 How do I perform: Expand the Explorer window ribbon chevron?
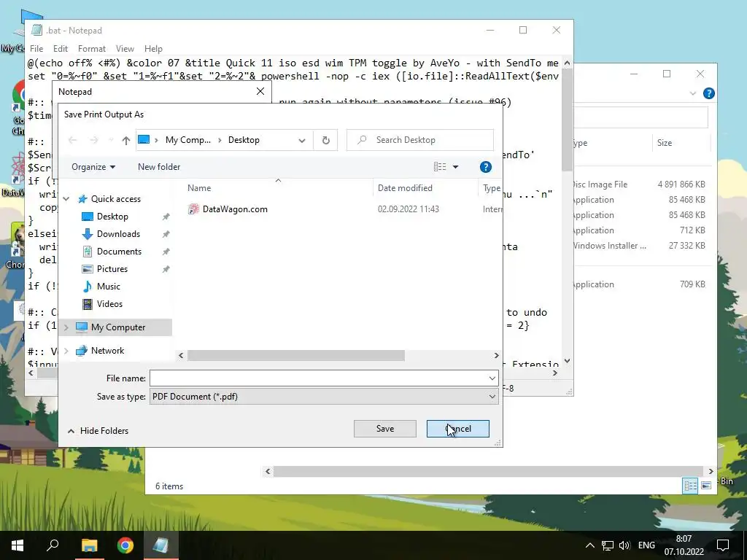693,93
